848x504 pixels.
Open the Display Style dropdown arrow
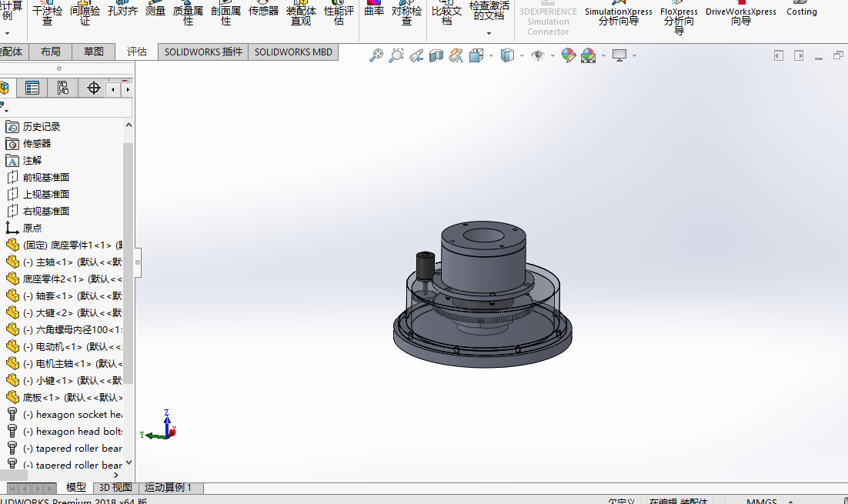point(522,55)
